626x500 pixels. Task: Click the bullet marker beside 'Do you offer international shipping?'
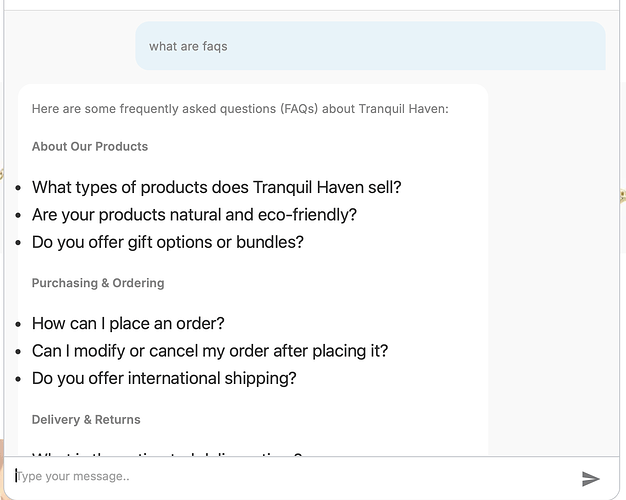click(18, 379)
